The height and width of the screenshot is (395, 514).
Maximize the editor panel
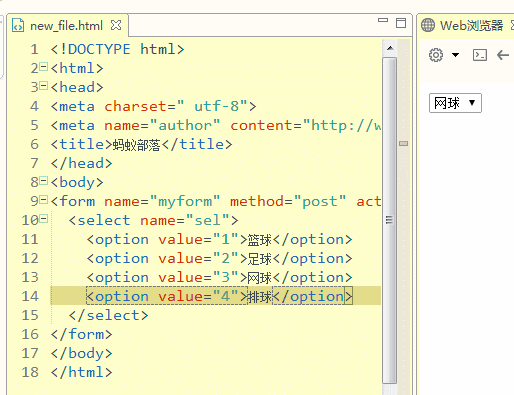[401, 23]
